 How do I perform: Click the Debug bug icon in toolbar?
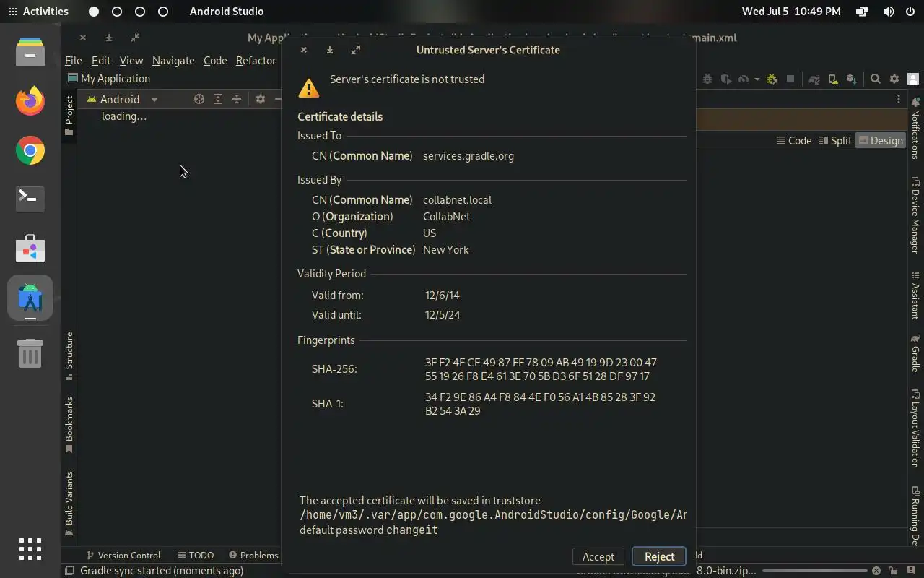point(707,79)
